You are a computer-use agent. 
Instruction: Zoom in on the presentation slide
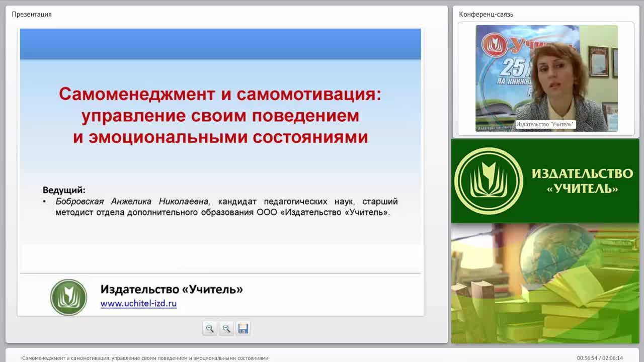click(210, 328)
